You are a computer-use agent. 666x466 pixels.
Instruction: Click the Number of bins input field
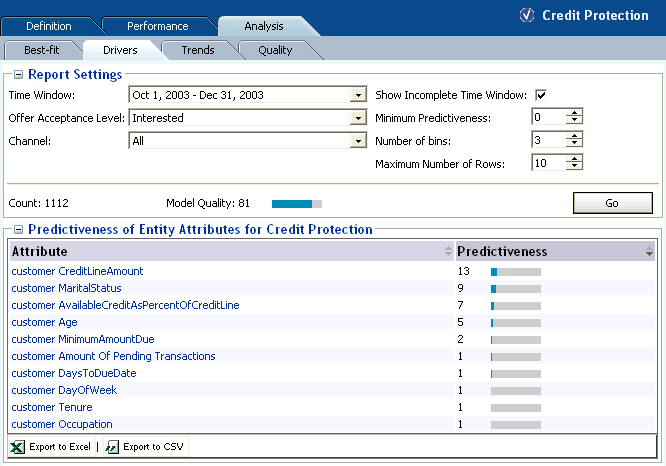pos(548,140)
